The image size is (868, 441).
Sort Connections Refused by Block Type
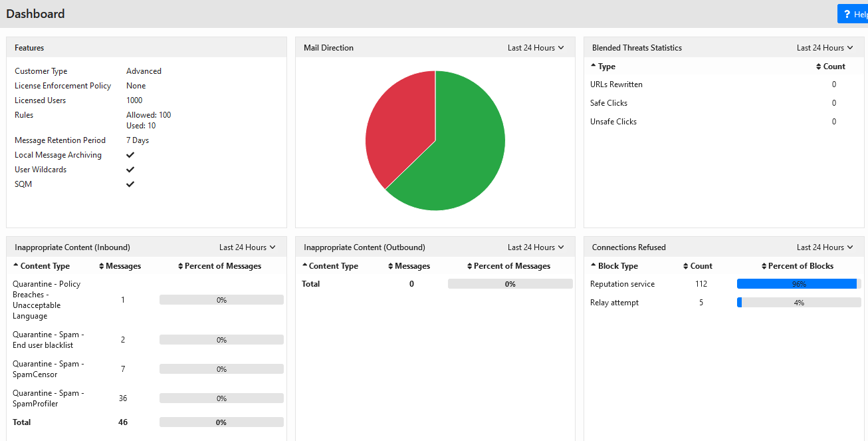coord(614,266)
